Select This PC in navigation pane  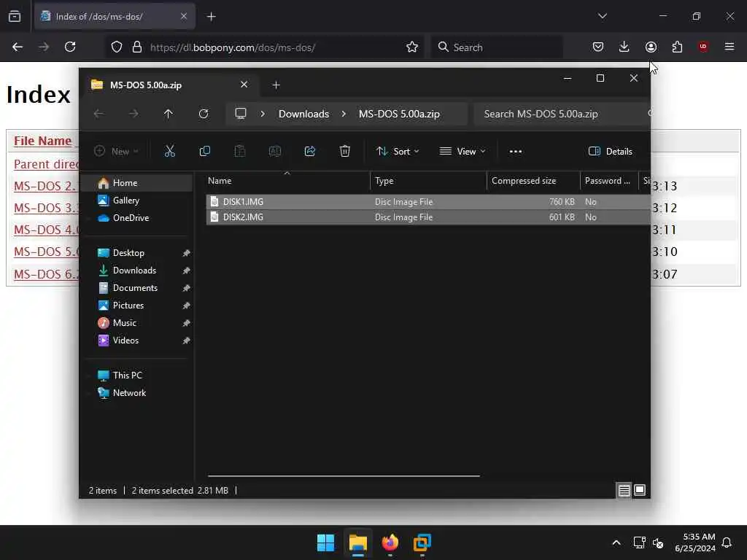click(127, 376)
